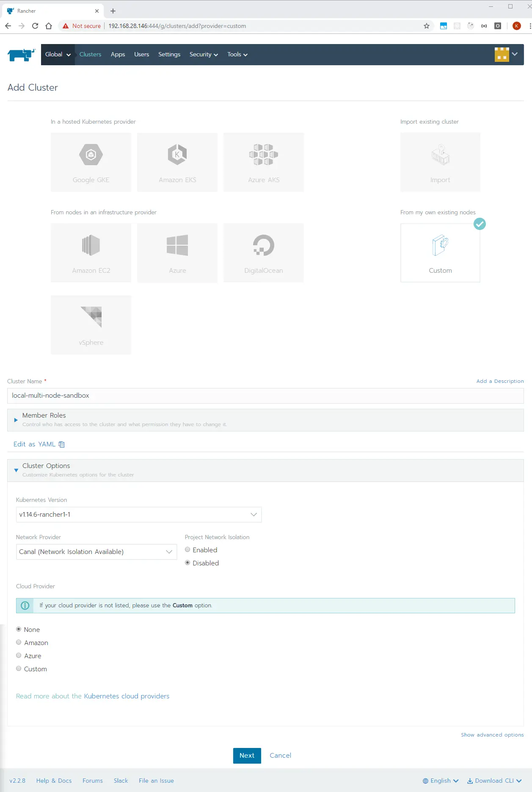Viewport: 532px width, 792px height.
Task: Open the Users menu item
Action: point(141,55)
